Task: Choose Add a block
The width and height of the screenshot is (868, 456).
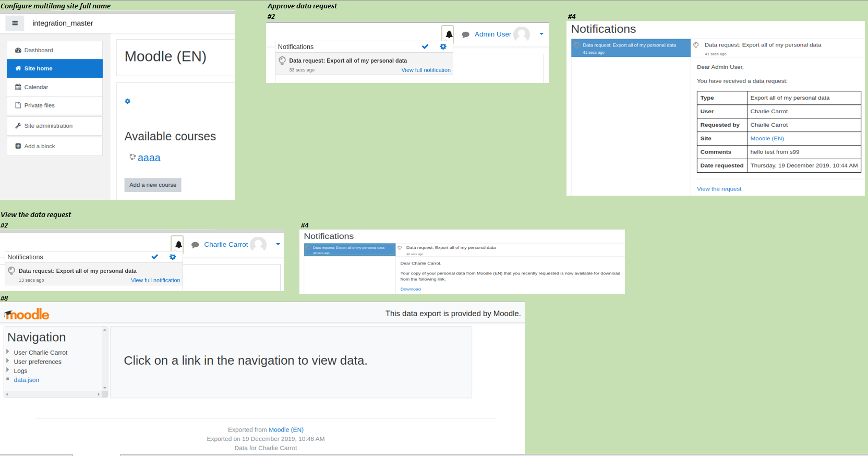Action: 55,146
